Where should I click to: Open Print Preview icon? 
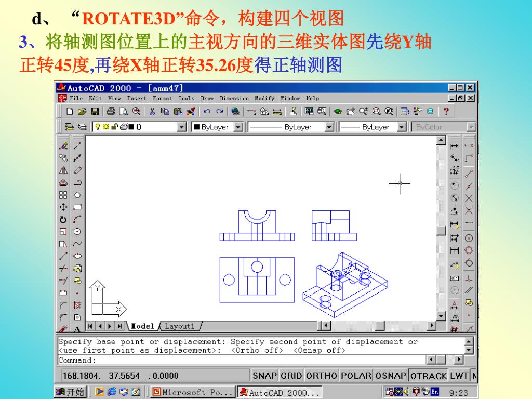click(124, 111)
